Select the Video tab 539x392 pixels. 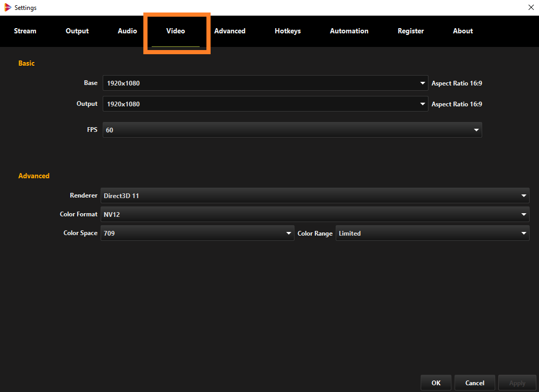(x=176, y=31)
